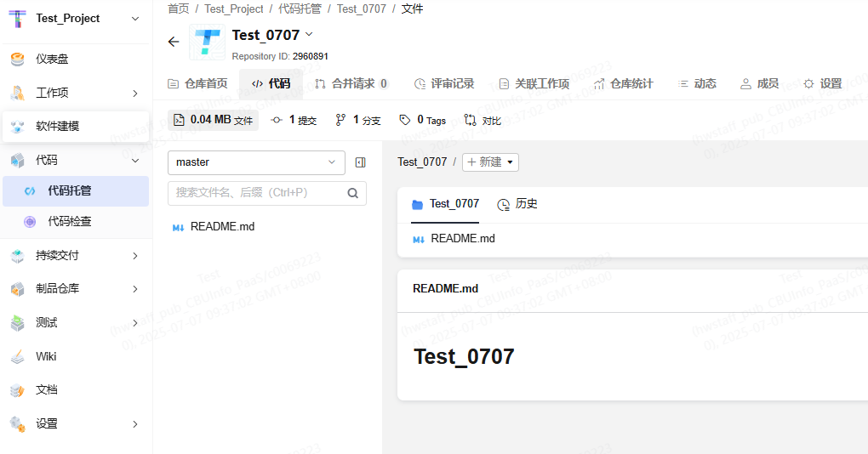868x454 pixels.
Task: Click the 制品仓库 sidebar icon
Action: [18, 289]
